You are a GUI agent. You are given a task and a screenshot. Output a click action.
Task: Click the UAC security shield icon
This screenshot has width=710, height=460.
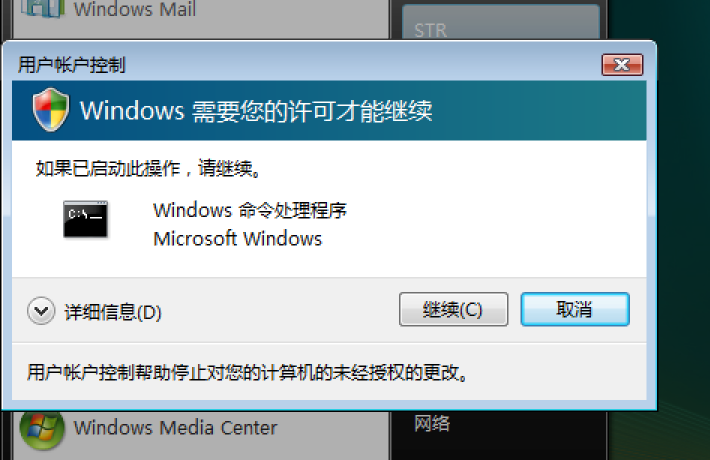coord(51,110)
